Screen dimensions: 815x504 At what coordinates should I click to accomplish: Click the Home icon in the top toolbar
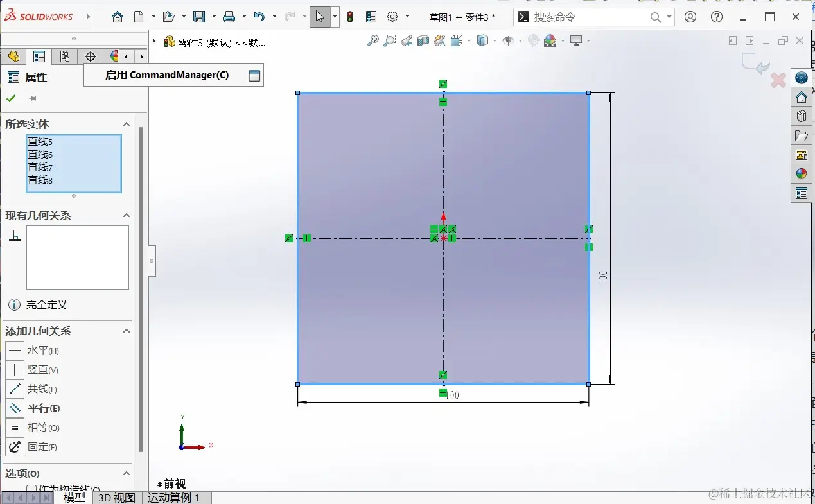[117, 17]
